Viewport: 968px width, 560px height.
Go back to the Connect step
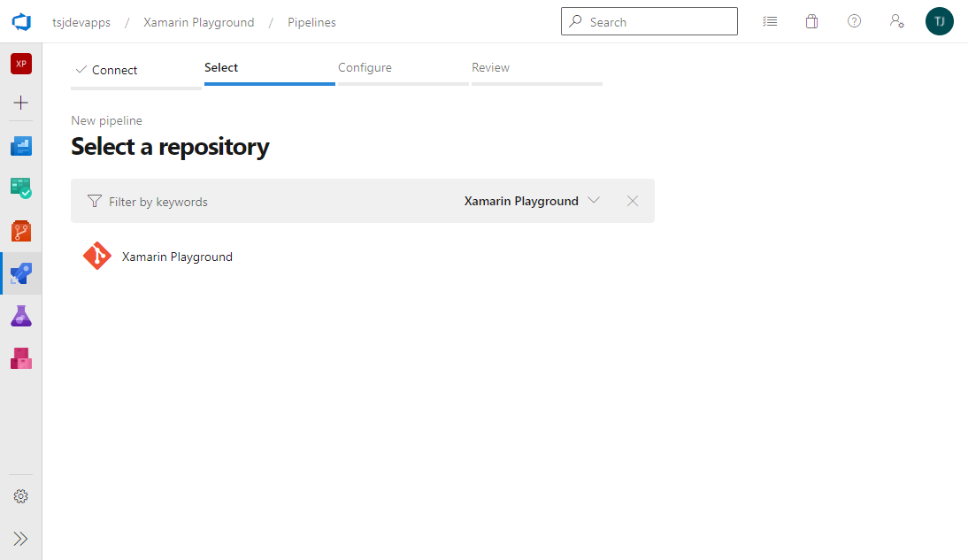click(x=115, y=70)
